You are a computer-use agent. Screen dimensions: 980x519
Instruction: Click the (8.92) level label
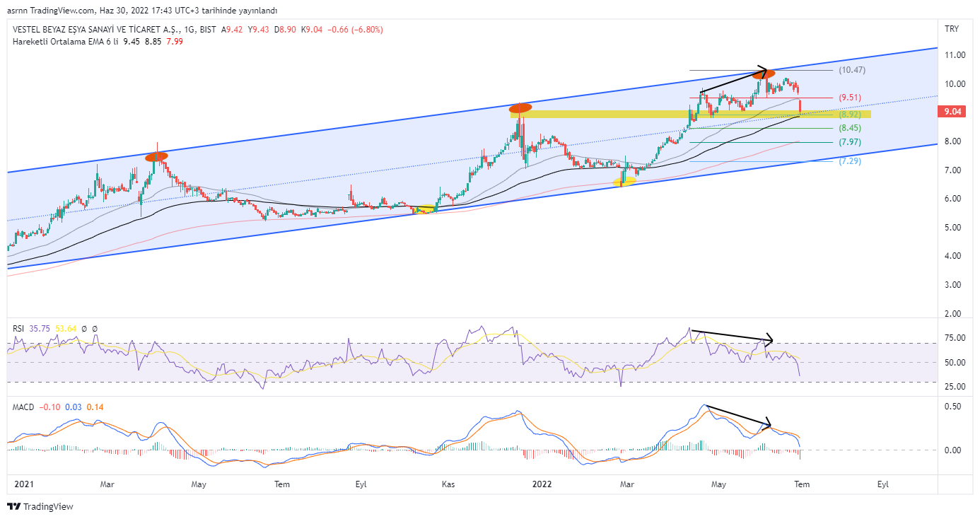point(850,115)
